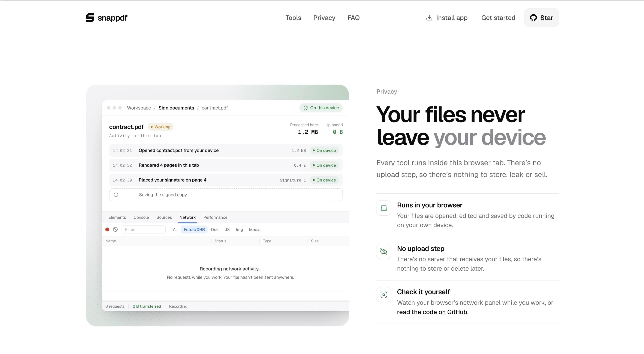The width and height of the screenshot is (644, 354).
Task: Click the Size column header
Action: (x=315, y=241)
